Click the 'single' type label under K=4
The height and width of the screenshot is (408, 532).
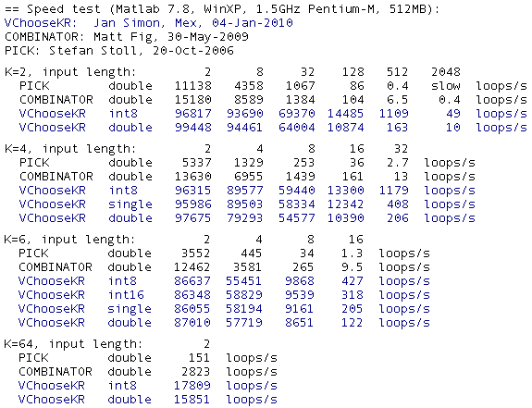coord(130,204)
